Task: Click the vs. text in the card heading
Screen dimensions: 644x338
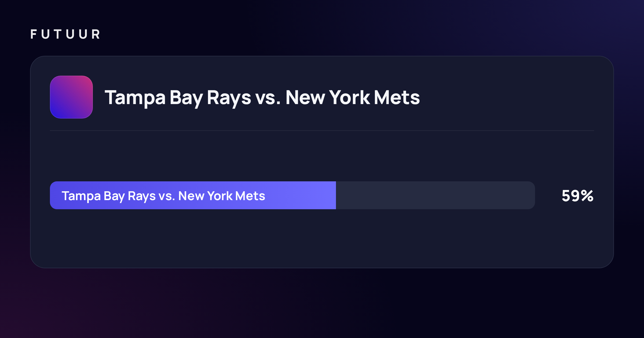Action: point(268,98)
